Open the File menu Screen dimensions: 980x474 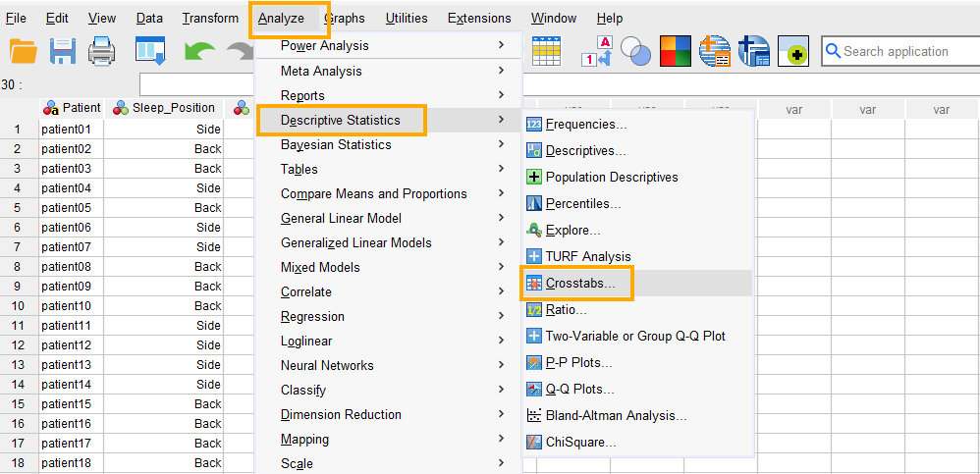pyautogui.click(x=16, y=18)
